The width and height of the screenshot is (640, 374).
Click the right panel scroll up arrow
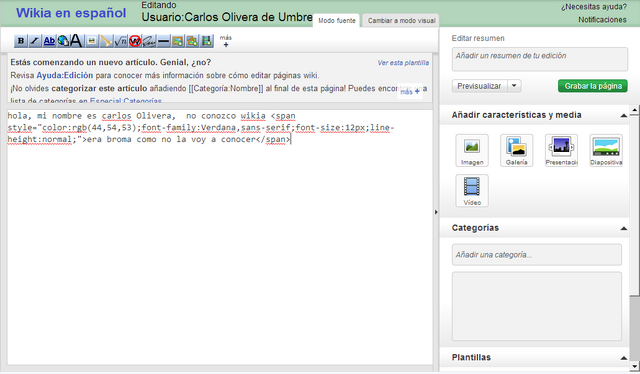point(634,110)
